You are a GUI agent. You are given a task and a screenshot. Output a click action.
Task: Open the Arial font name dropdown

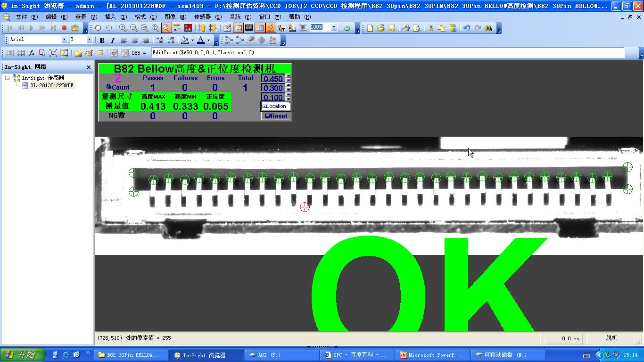65,40
